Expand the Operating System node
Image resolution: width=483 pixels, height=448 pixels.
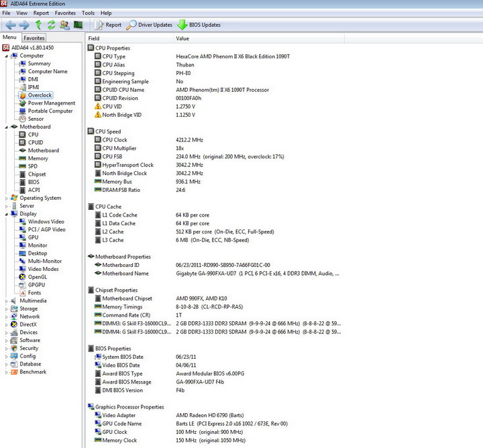coord(6,199)
